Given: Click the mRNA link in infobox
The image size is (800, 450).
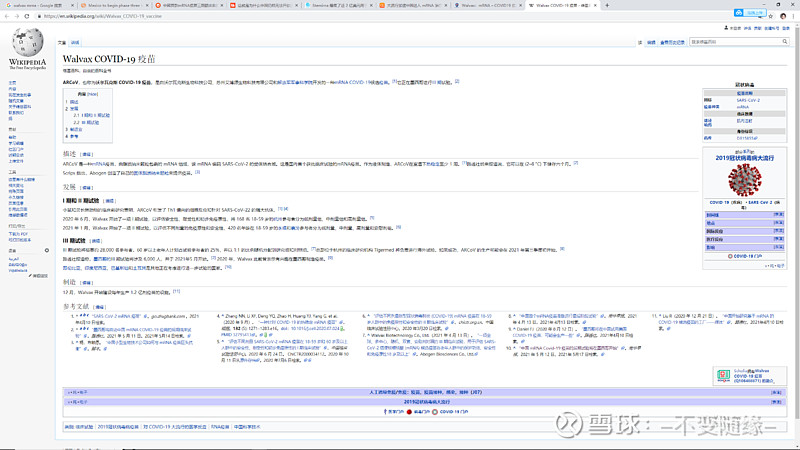Looking at the screenshot, I should [742, 107].
